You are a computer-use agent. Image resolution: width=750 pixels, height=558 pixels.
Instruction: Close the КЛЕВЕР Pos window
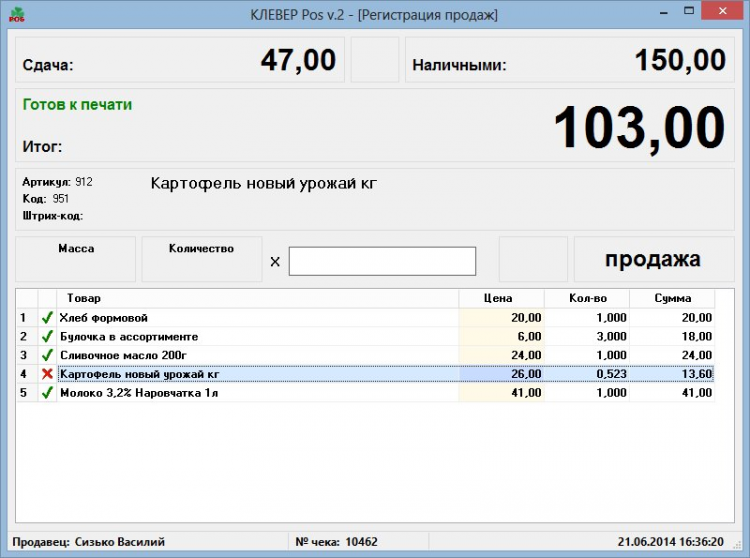pyautogui.click(x=722, y=11)
